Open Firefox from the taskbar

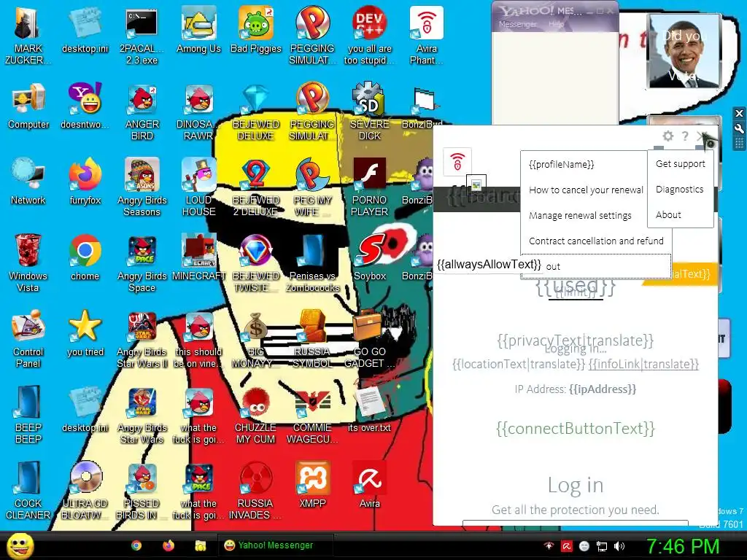click(x=169, y=545)
